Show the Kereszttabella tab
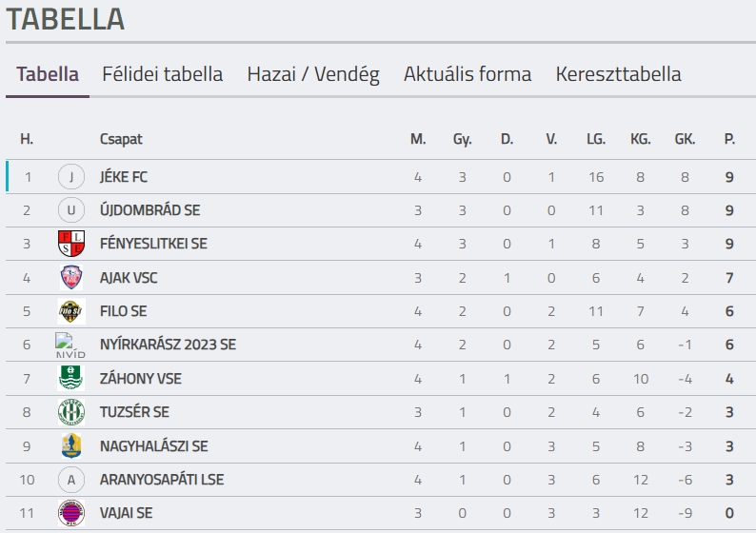Image resolution: width=756 pixels, height=533 pixels. [x=619, y=74]
